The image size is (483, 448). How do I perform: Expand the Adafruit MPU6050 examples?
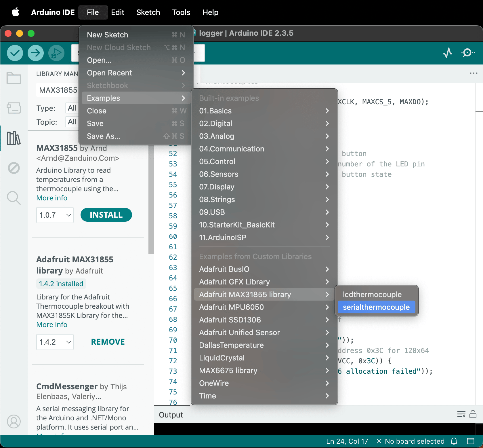pyautogui.click(x=264, y=307)
